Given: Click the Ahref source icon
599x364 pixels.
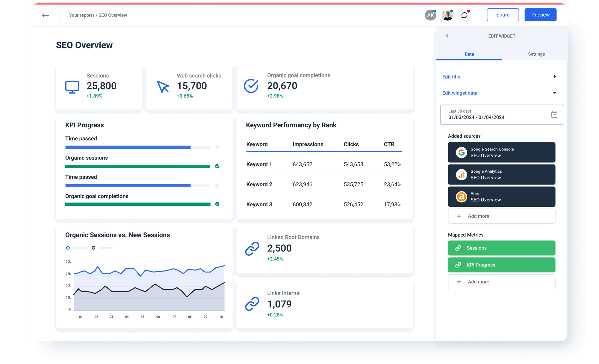Looking at the screenshot, I should 461,197.
